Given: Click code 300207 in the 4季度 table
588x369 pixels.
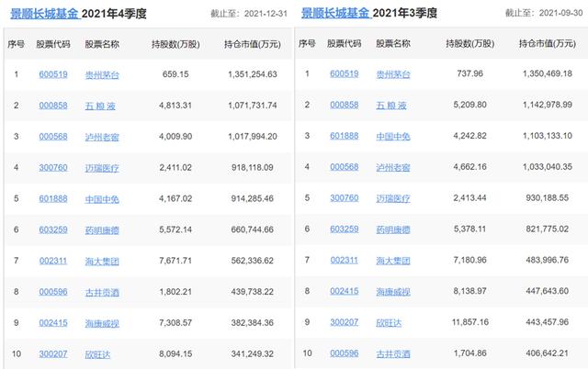Looking at the screenshot, I should pos(53,354).
